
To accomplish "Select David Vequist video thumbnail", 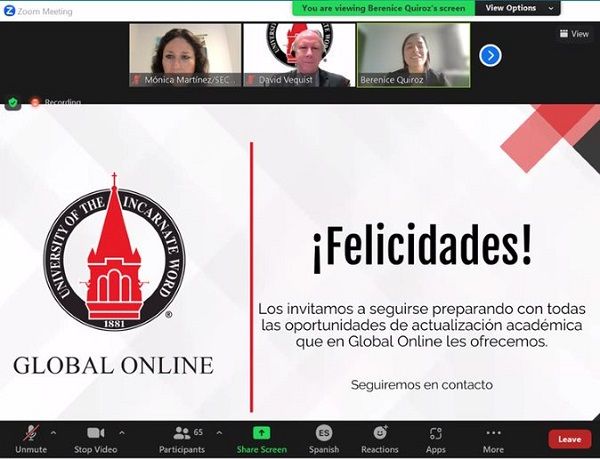I will tap(299, 55).
